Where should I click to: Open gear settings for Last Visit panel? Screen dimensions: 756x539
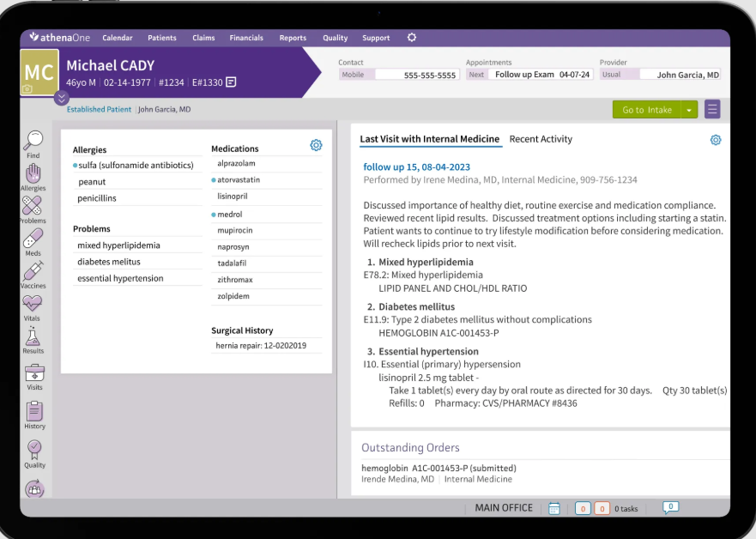pos(716,140)
